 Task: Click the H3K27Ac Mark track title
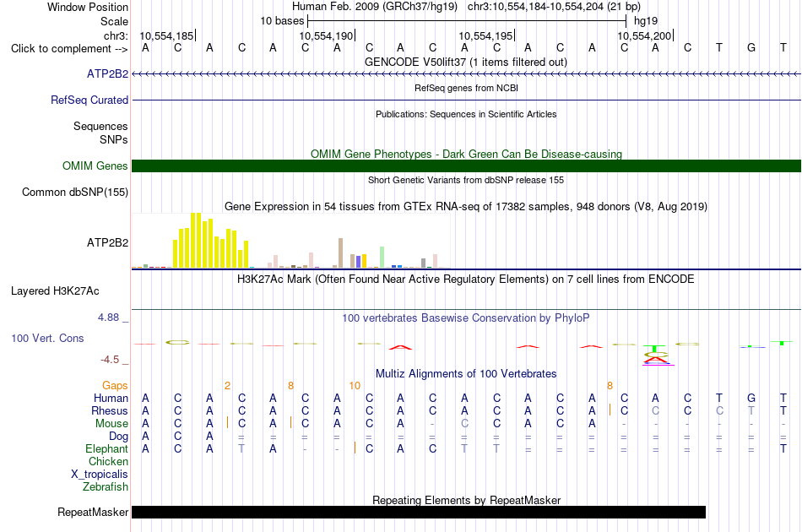click(x=466, y=280)
